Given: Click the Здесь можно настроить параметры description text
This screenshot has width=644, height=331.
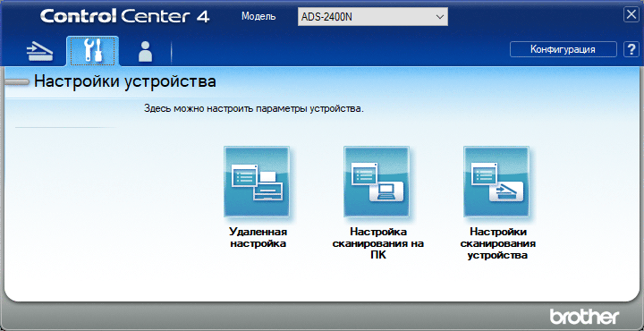Looking at the screenshot, I should pos(254,109).
